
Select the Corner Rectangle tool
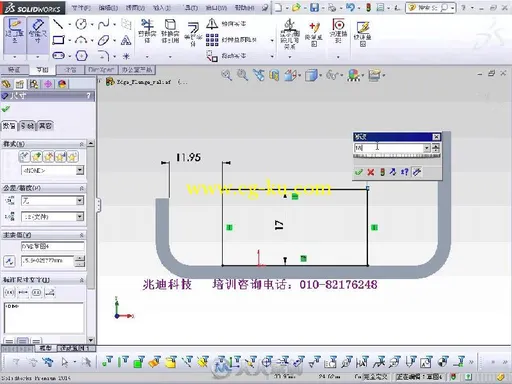coord(58,40)
